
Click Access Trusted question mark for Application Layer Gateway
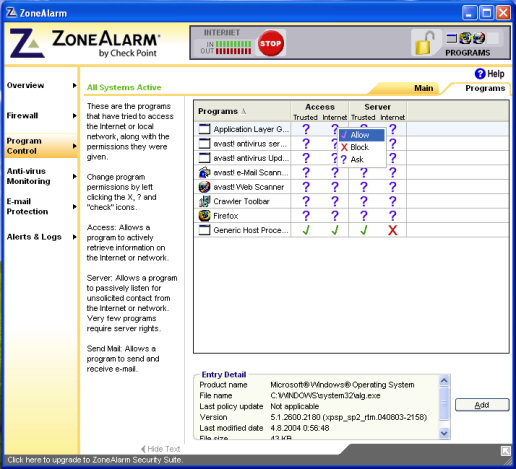pos(306,129)
